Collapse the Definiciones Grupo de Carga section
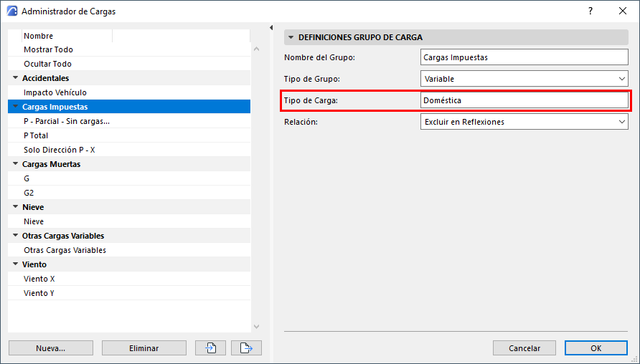This screenshot has width=640, height=364. pos(291,37)
